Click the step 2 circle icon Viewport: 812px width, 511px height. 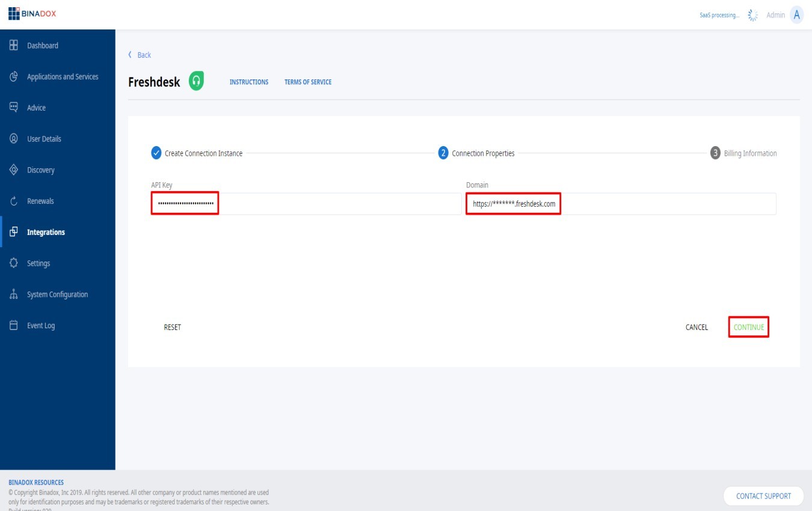click(443, 153)
